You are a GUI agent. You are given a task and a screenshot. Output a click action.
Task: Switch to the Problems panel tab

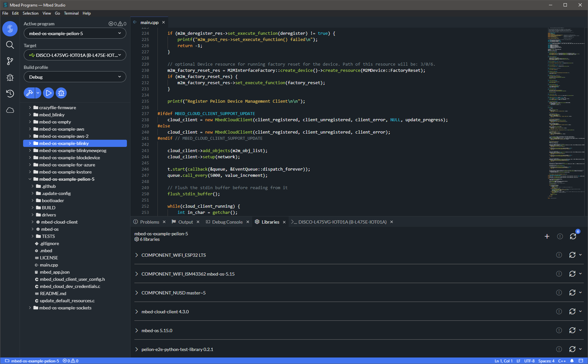tap(149, 222)
